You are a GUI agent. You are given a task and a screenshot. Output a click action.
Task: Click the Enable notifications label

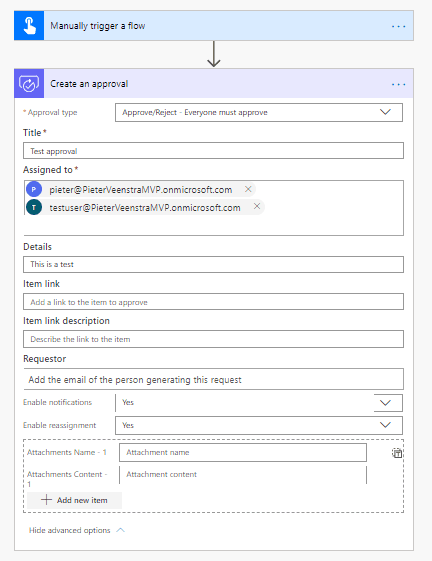coord(57,402)
